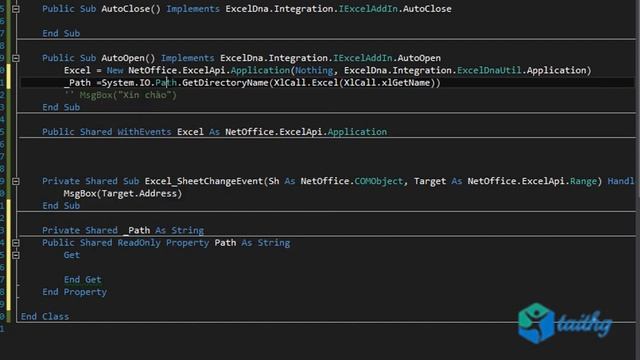Click ExcelDnaUtil in the Application constructor call
Viewport: 640px width, 360px height.
click(x=489, y=70)
